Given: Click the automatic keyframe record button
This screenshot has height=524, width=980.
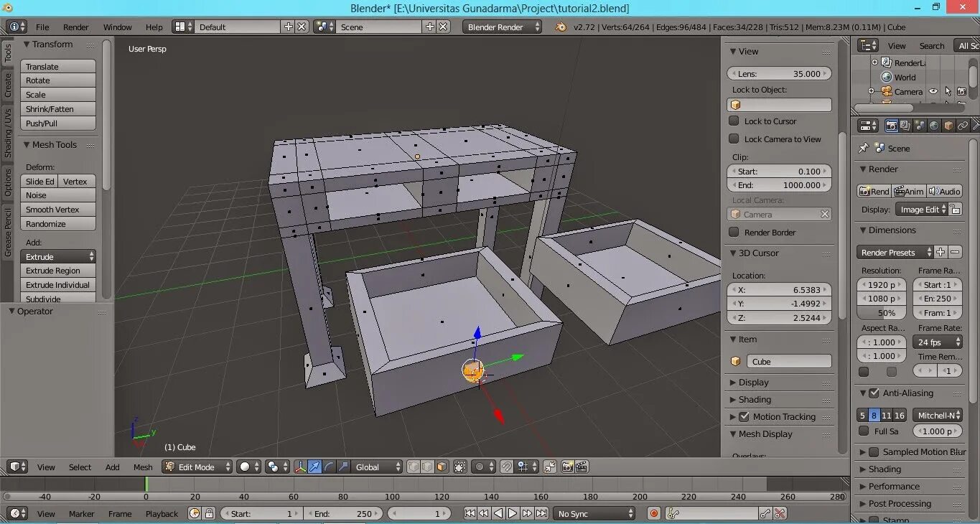Looking at the screenshot, I should click(x=653, y=513).
